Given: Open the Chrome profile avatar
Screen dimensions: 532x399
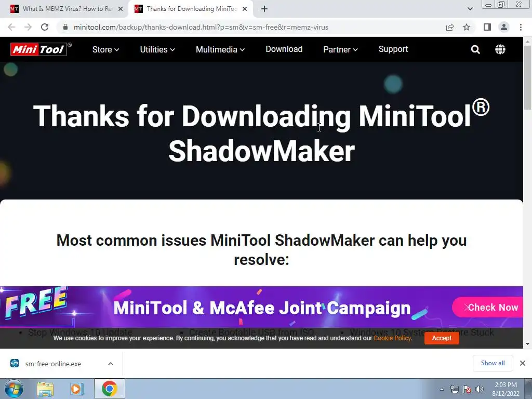Looking at the screenshot, I should point(504,27).
